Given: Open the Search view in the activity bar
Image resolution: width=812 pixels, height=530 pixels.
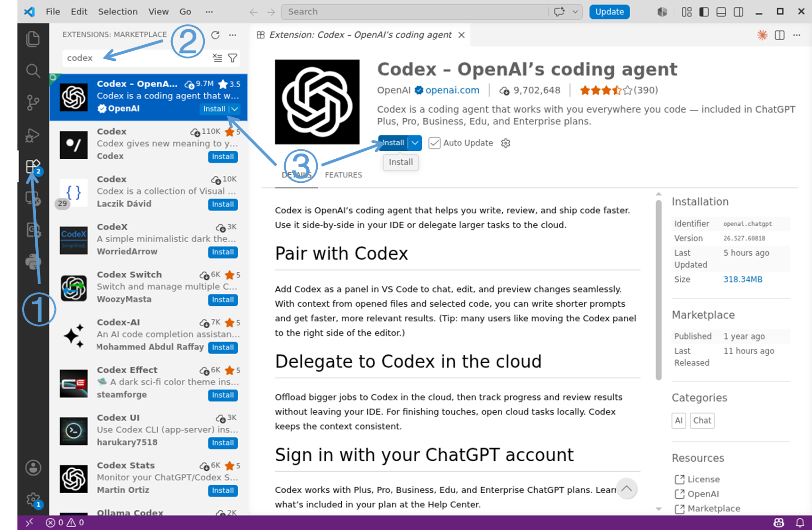Looking at the screenshot, I should click(x=33, y=71).
